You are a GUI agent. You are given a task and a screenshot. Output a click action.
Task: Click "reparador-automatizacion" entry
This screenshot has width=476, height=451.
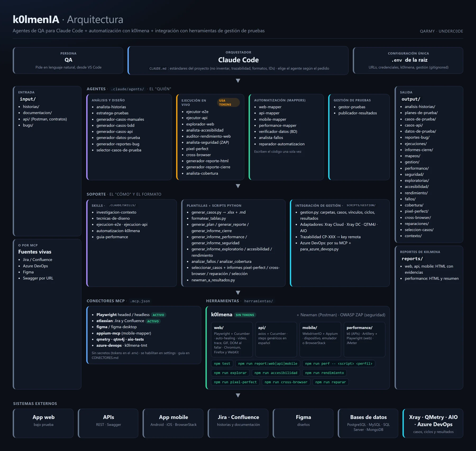(282, 144)
